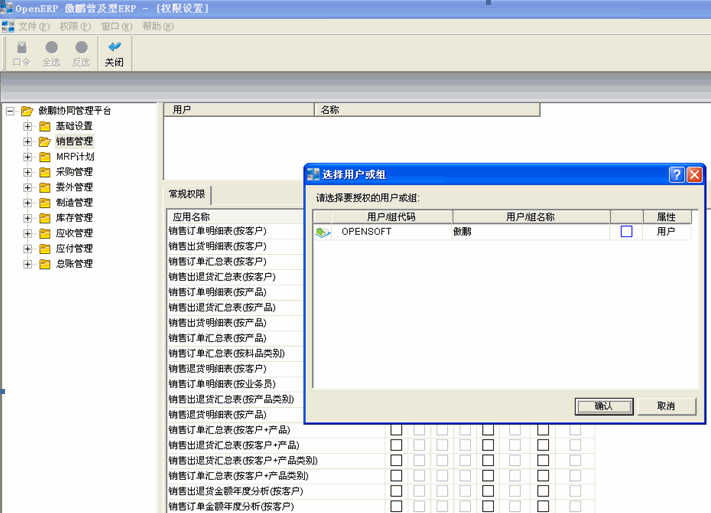
Task: Switch to the 常规权限 tab
Action: (187, 194)
